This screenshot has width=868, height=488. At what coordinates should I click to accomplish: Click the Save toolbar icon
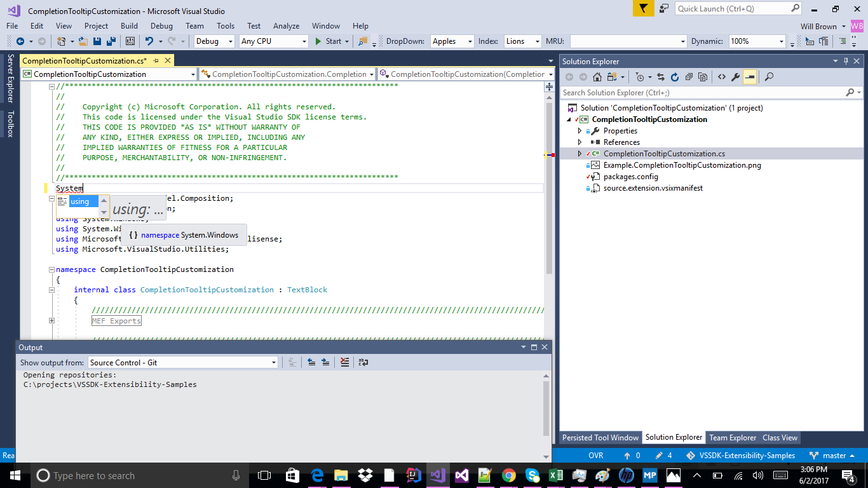tap(97, 41)
